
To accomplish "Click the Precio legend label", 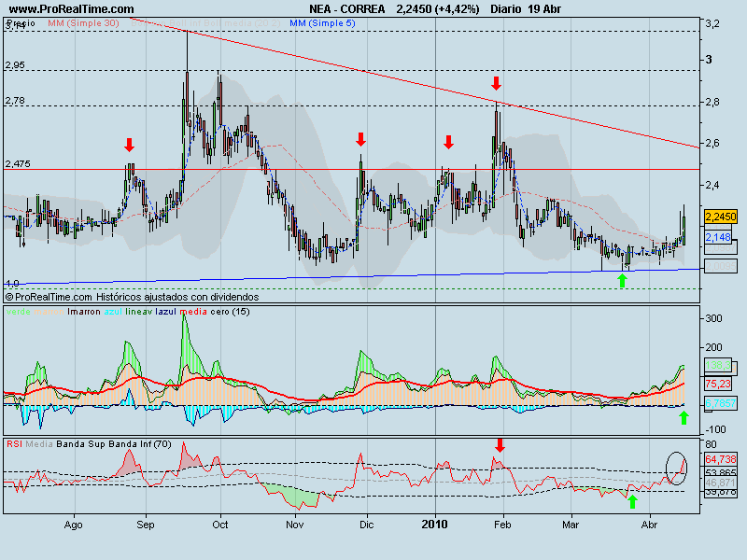I will coord(21,22).
